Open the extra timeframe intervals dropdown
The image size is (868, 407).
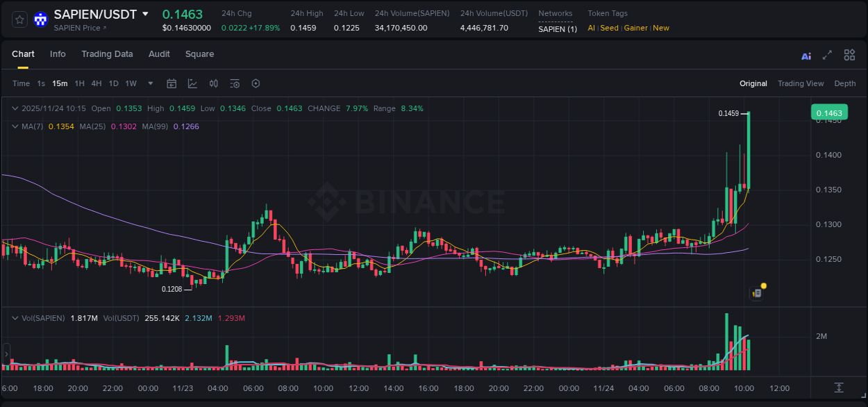[149, 83]
